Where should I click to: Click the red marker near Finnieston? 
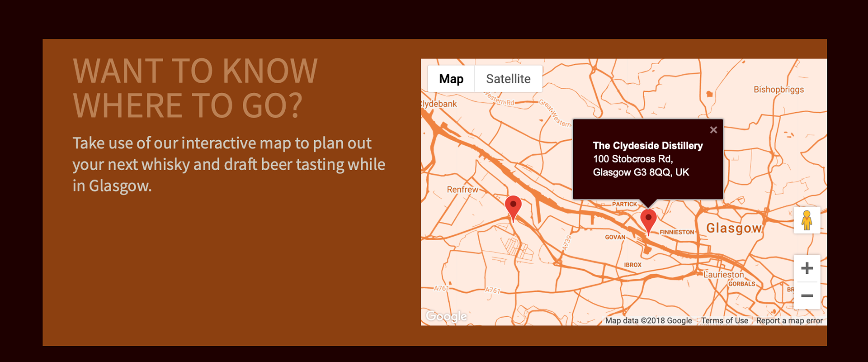tap(648, 222)
